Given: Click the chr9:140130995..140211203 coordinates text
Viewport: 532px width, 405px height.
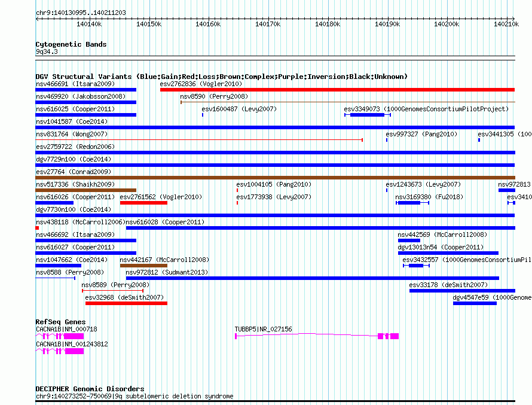Looking at the screenshot, I should click(x=81, y=13).
